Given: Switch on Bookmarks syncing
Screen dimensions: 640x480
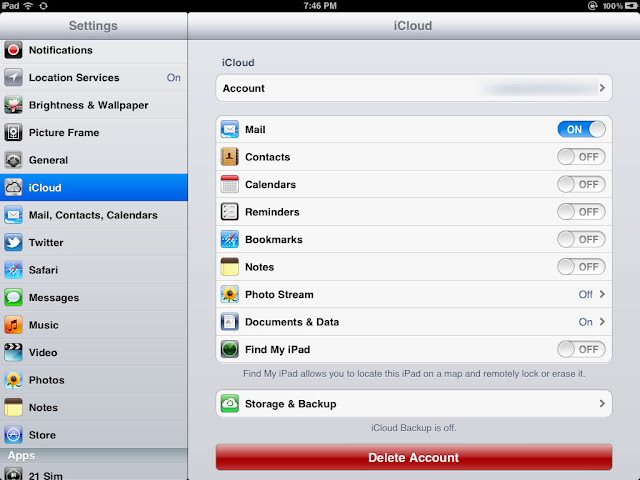Looking at the screenshot, I should (581, 239).
